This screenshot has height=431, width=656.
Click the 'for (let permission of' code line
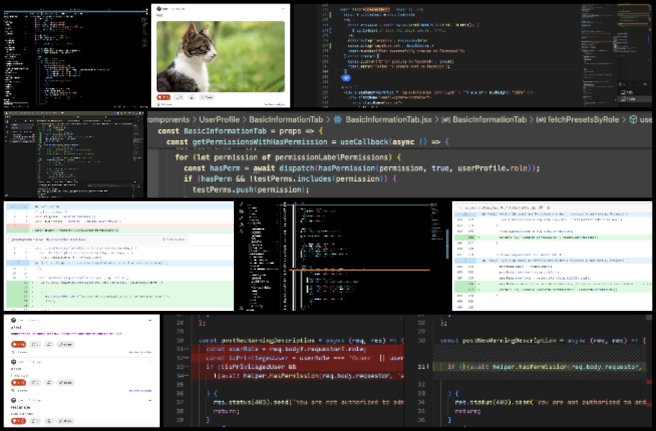click(288, 157)
